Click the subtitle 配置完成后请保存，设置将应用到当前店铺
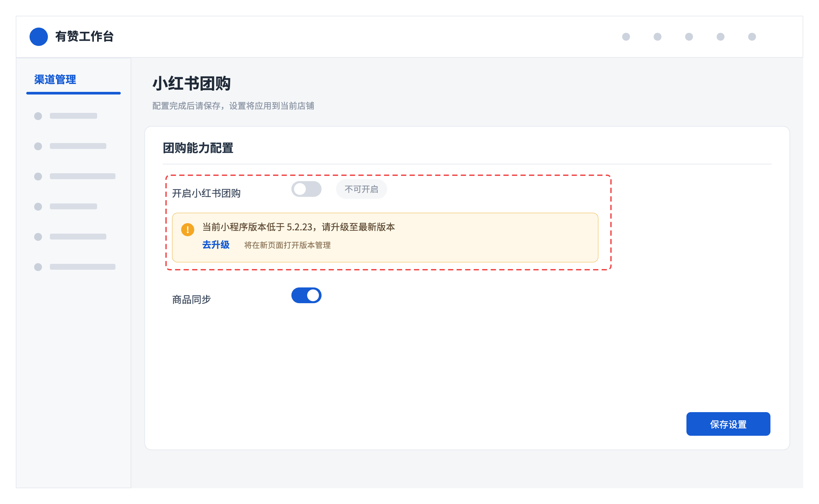819x504 pixels. coord(233,106)
